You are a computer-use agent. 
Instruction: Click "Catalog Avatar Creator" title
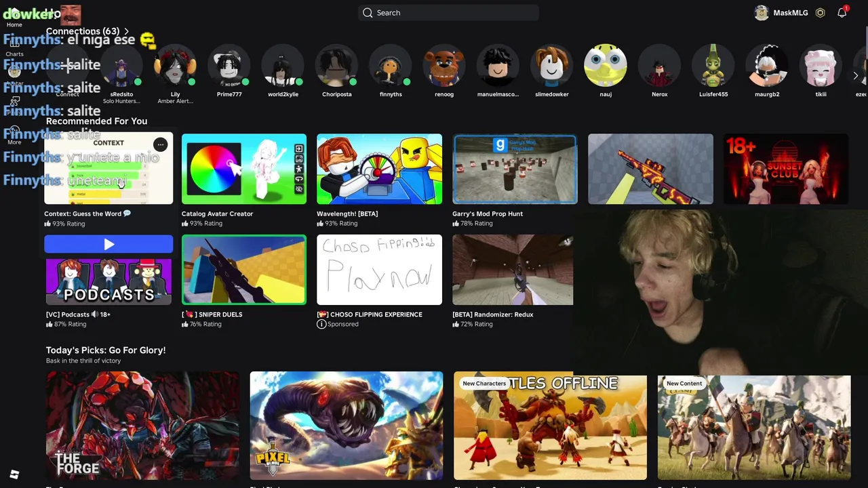point(217,213)
